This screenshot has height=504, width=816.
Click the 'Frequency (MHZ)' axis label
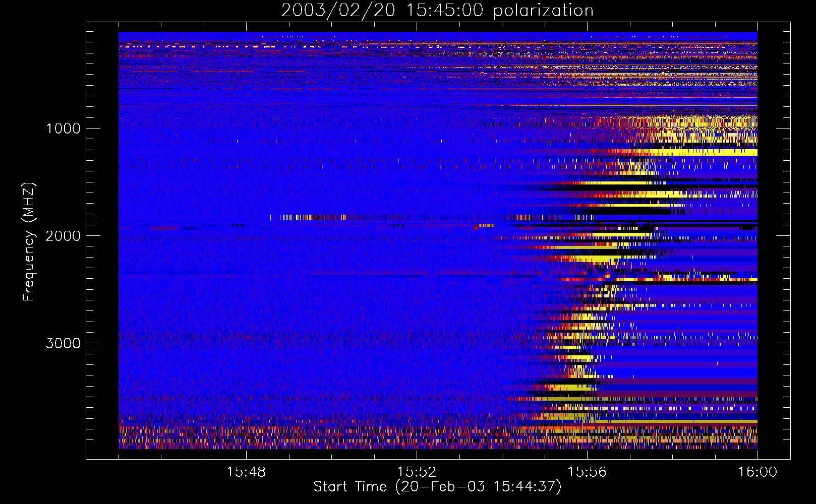(x=29, y=242)
